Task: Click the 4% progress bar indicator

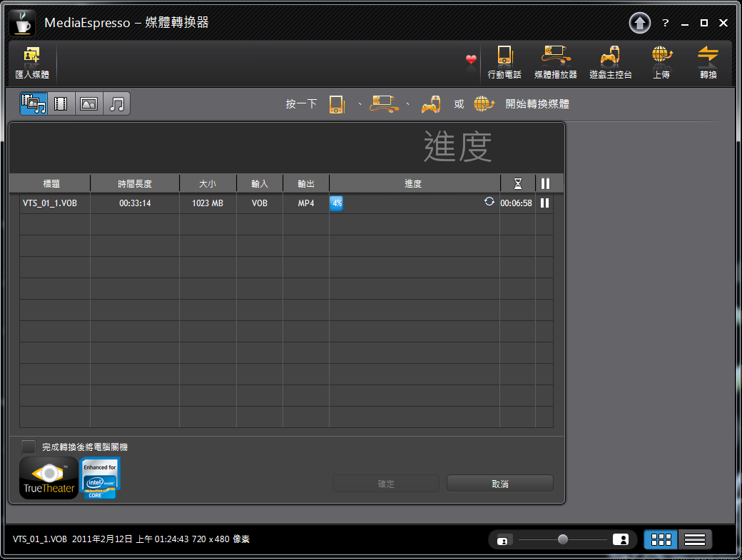Action: [x=337, y=203]
